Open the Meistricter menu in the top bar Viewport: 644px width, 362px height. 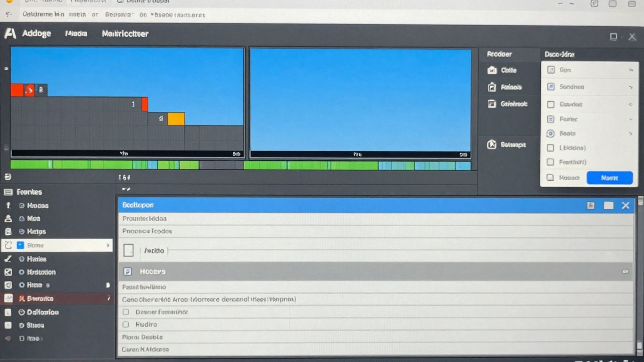pos(125,33)
